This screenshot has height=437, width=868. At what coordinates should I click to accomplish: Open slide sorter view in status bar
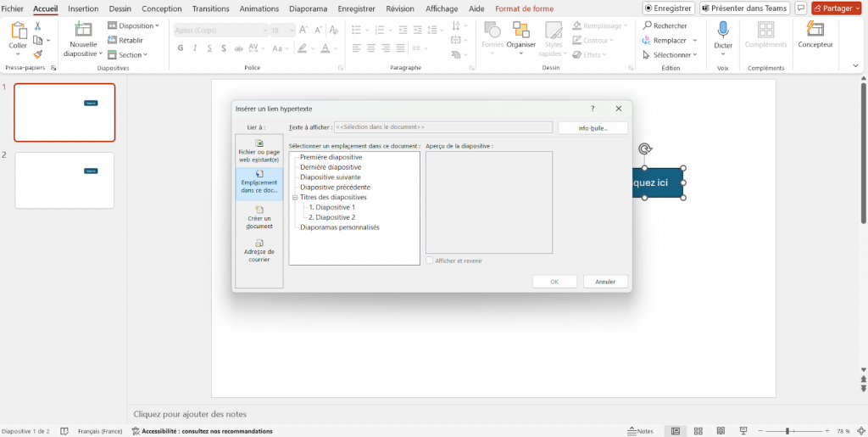click(x=698, y=431)
